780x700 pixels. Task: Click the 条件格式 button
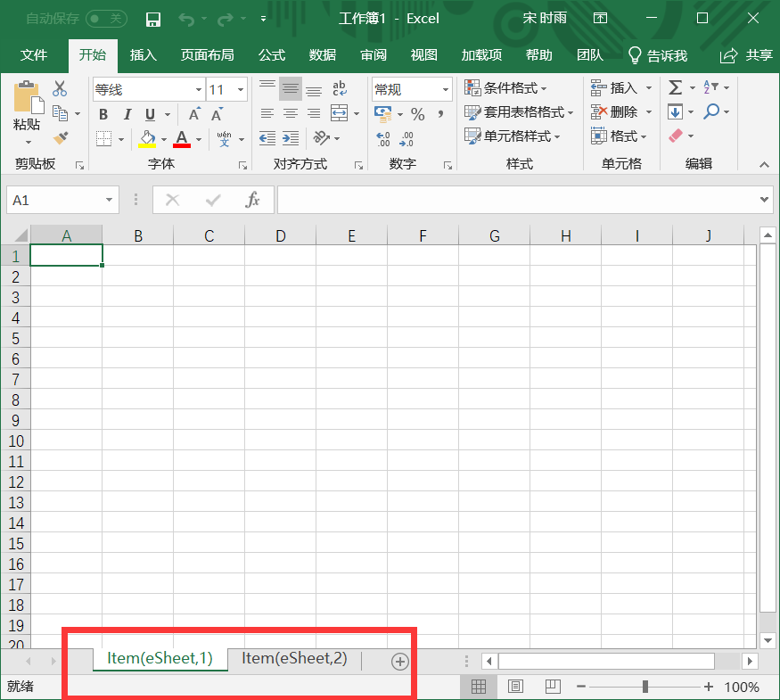[506, 88]
